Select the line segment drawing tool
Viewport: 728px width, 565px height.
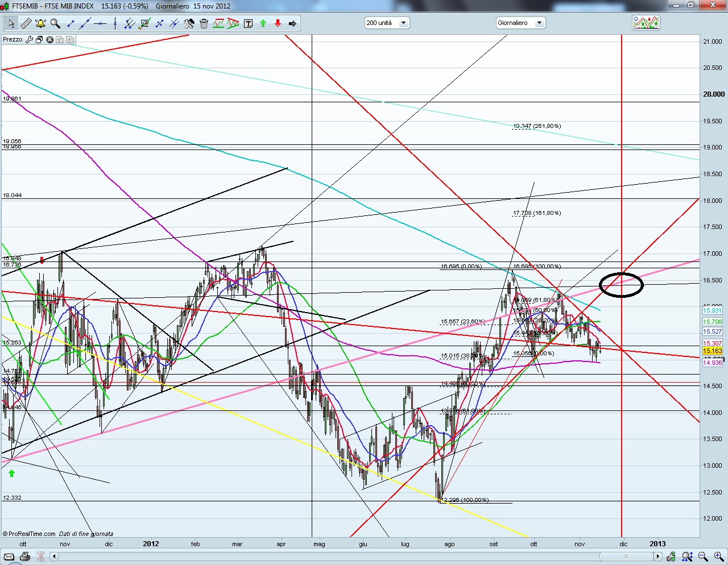pyautogui.click(x=71, y=23)
